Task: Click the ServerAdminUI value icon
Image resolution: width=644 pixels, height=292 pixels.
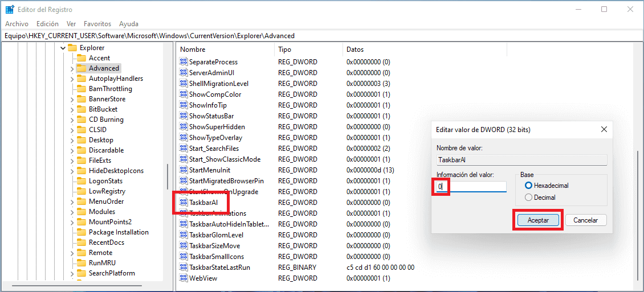Action: [183, 73]
